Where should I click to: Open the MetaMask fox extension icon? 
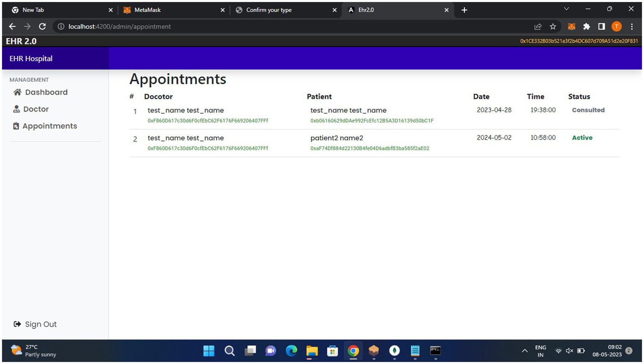pyautogui.click(x=571, y=26)
